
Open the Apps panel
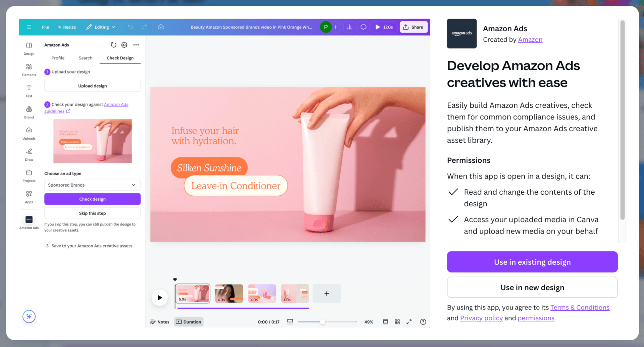click(29, 197)
